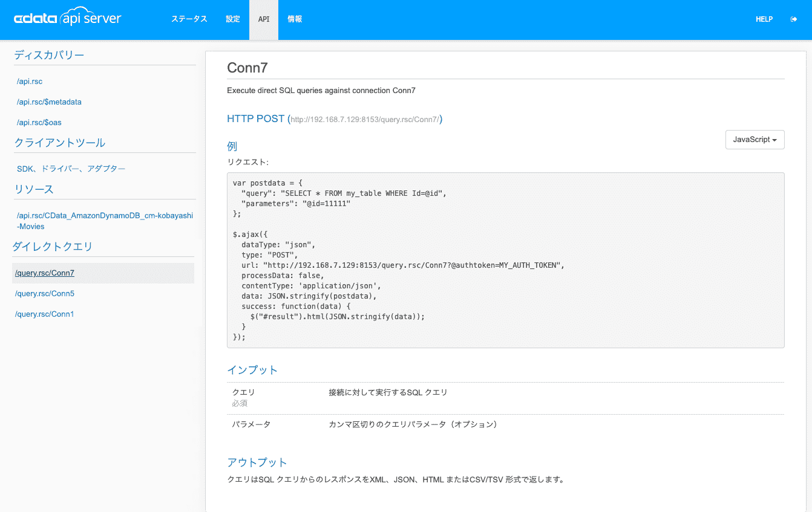Click the CData API Server logo
Screen dimensions: 812x512
[x=68, y=18]
